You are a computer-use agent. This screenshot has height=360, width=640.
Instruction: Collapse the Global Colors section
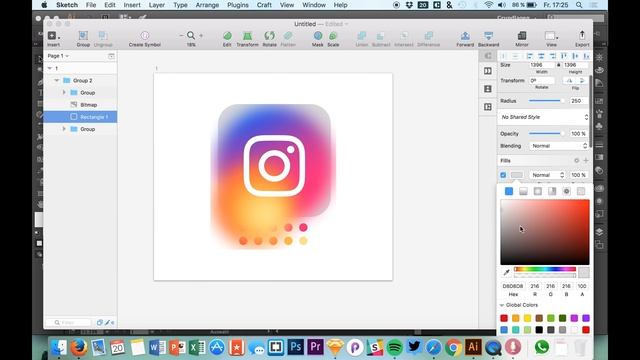(502, 305)
